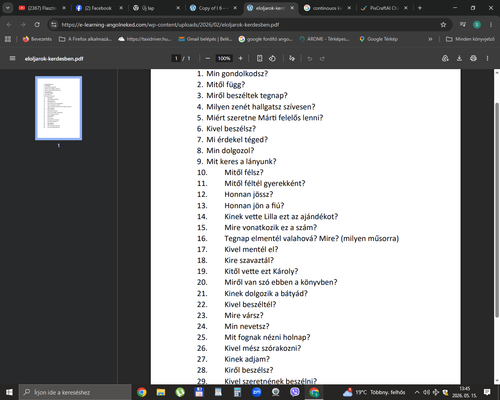View site information icon in the address bar
Image resolution: width=500 pixels, height=400 pixels.
[54, 24]
